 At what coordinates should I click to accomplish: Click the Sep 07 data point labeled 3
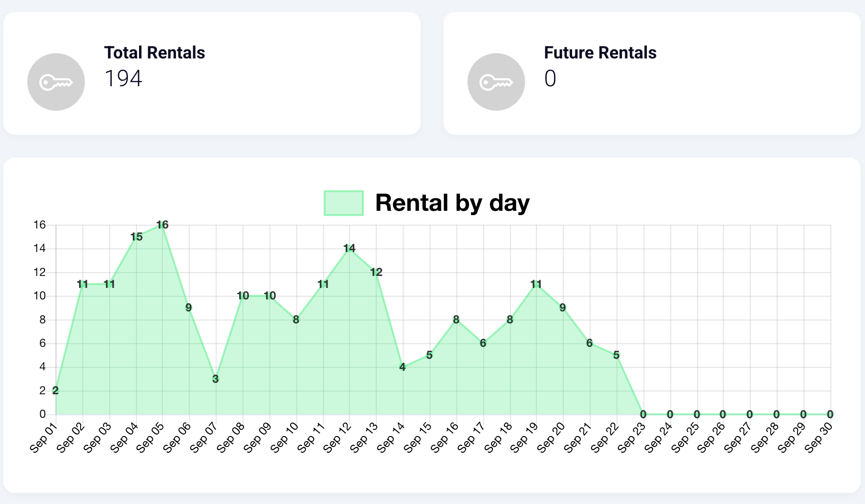[216, 379]
